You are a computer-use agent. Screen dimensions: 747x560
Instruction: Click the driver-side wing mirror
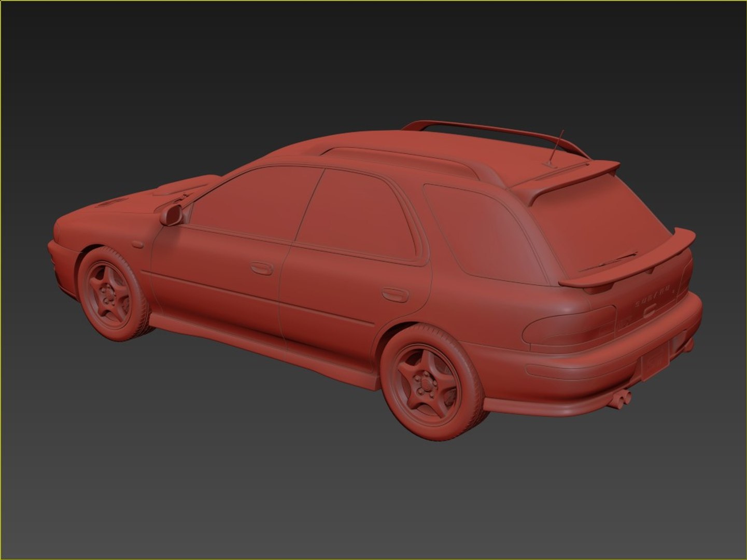[172, 215]
